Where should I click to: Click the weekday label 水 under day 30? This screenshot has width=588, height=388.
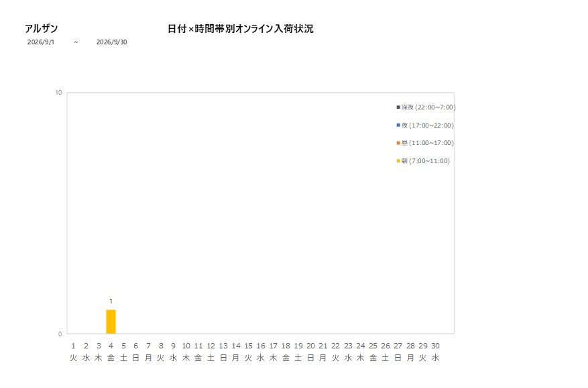tap(435, 358)
